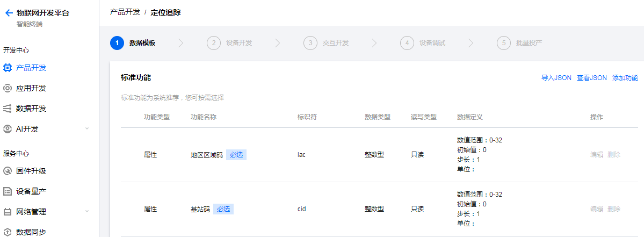Open the 查看JSON link
The image size is (644, 237).
(592, 78)
